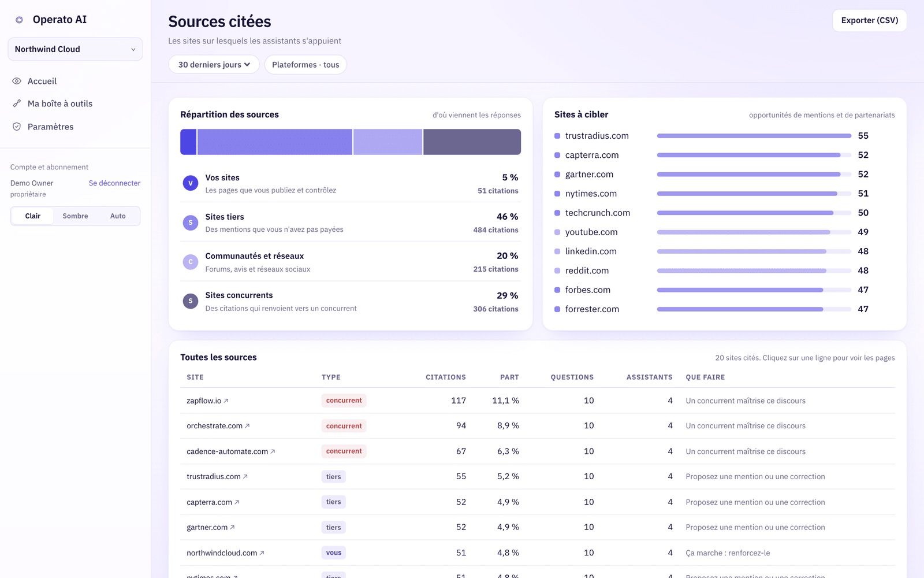Viewport: 924px width, 578px height.
Task: Sort table by PART column header
Action: pos(509,377)
